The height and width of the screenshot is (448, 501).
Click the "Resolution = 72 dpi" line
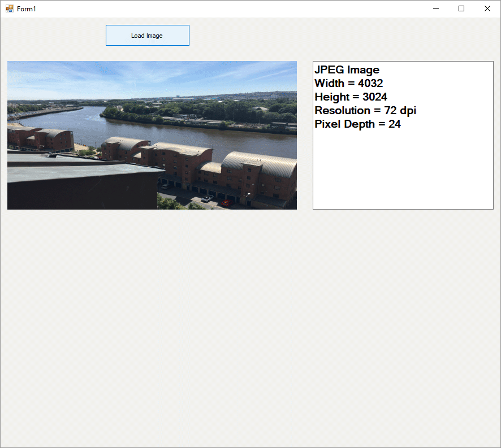click(x=365, y=111)
